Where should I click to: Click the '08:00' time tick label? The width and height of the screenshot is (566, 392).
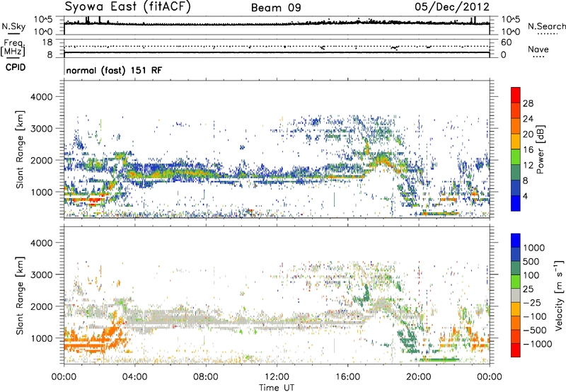pyautogui.click(x=206, y=377)
